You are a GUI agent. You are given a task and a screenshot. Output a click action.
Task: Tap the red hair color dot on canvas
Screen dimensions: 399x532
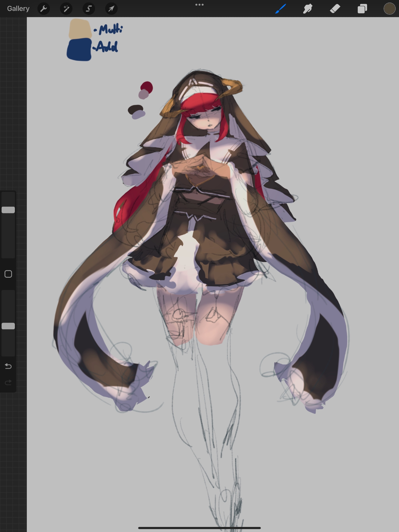tap(147, 86)
